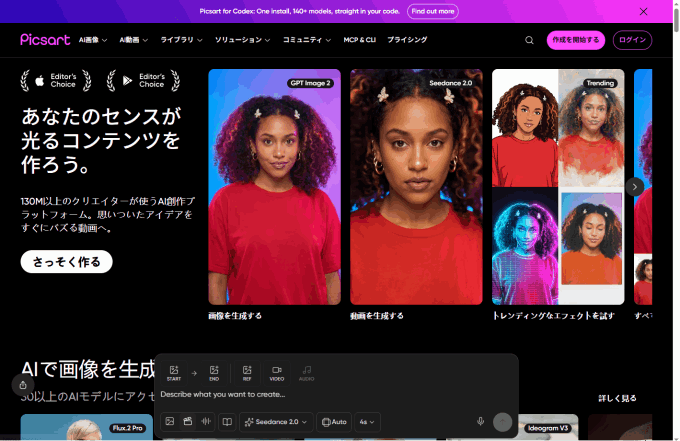This screenshot has width=680, height=441.
Task: Switch generator to video clapperboard mode
Action: pyautogui.click(x=188, y=421)
